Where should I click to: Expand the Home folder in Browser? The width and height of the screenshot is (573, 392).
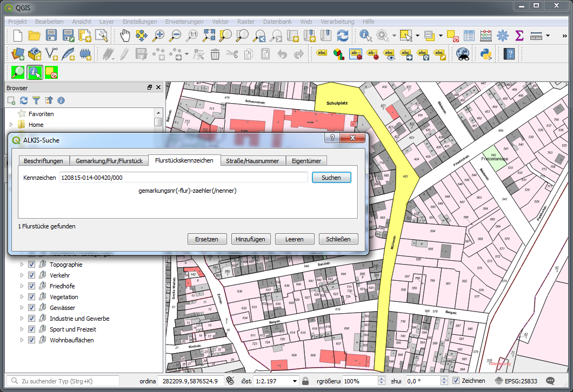tap(11, 125)
